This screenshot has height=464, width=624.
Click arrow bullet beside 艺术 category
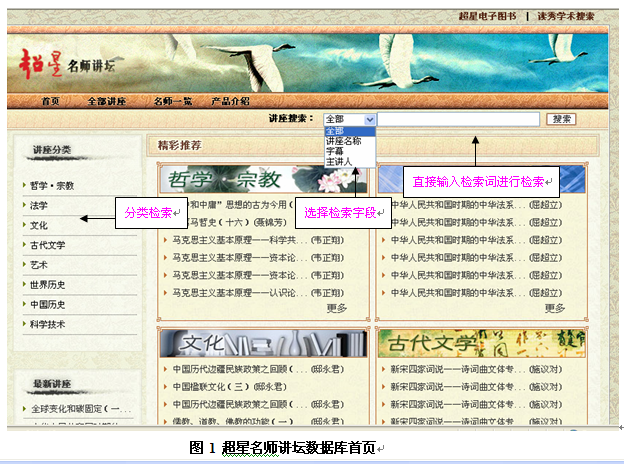24,264
